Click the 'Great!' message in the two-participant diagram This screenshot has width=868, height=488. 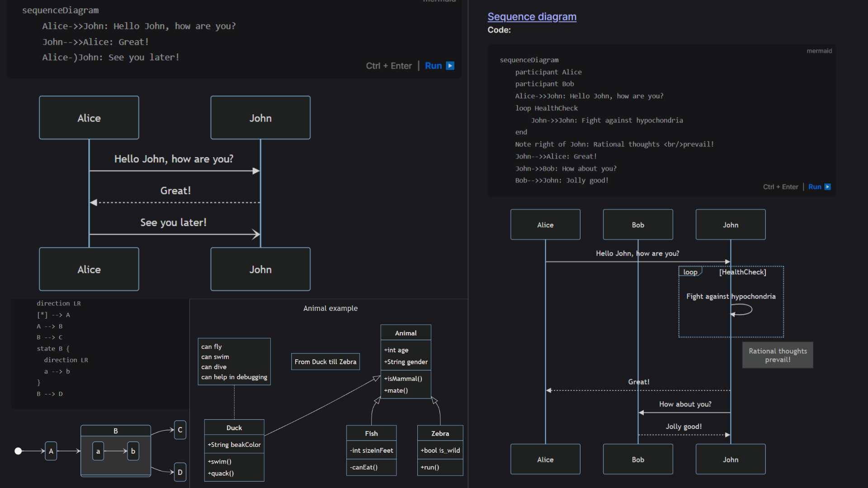coord(175,191)
